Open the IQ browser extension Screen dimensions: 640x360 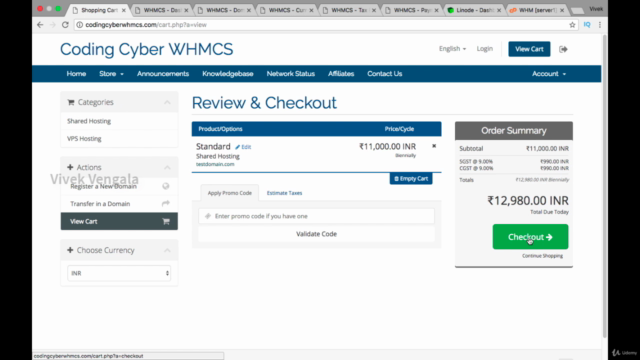587,24
